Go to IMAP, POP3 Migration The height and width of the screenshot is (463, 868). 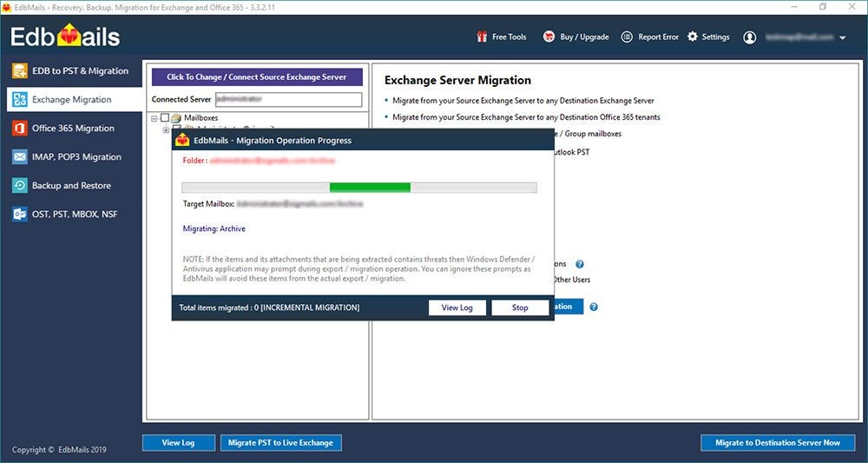tap(75, 156)
